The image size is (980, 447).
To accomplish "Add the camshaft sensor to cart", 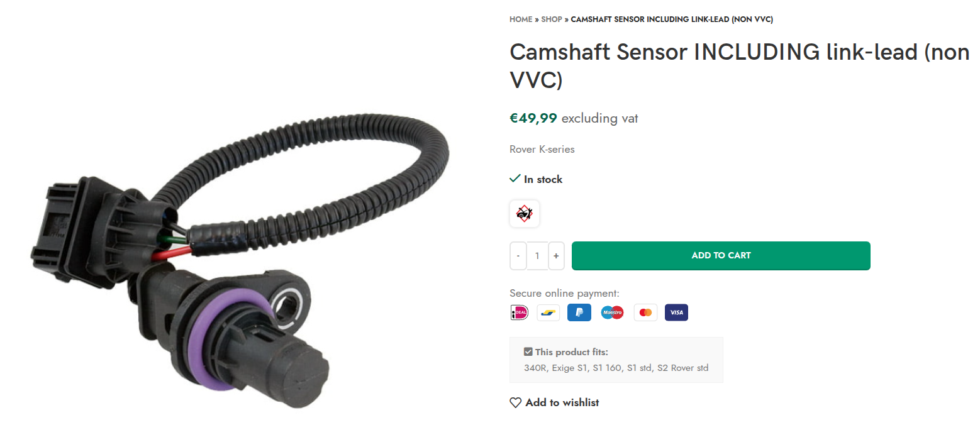I will click(x=721, y=256).
